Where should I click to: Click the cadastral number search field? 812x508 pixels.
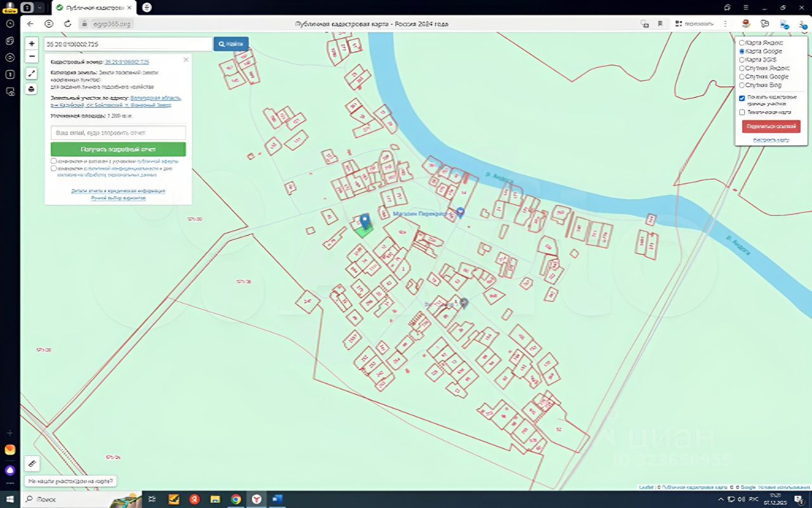pos(128,44)
